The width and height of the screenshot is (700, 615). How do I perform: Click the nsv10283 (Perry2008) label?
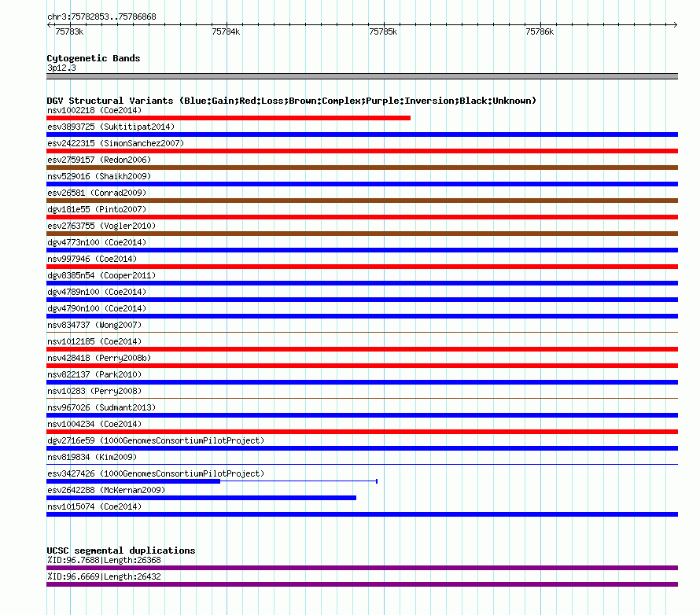pyautogui.click(x=94, y=391)
